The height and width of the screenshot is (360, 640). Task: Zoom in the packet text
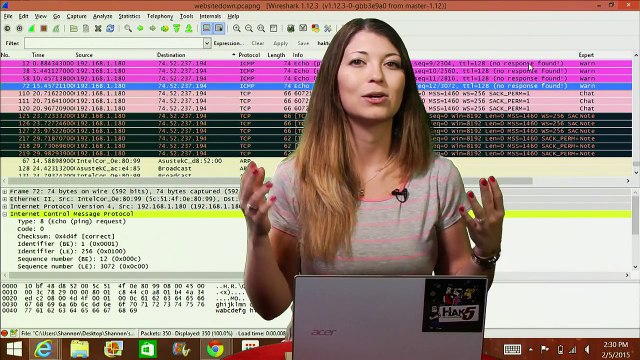coord(236,28)
